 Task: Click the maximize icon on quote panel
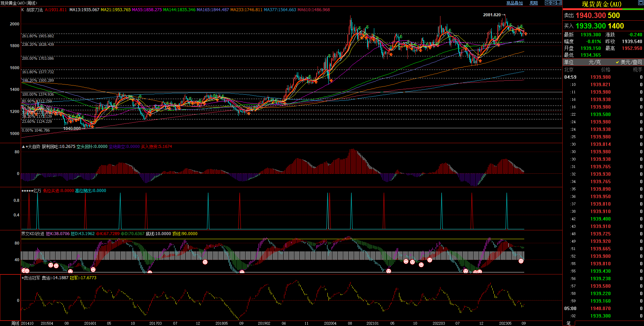[641, 3]
